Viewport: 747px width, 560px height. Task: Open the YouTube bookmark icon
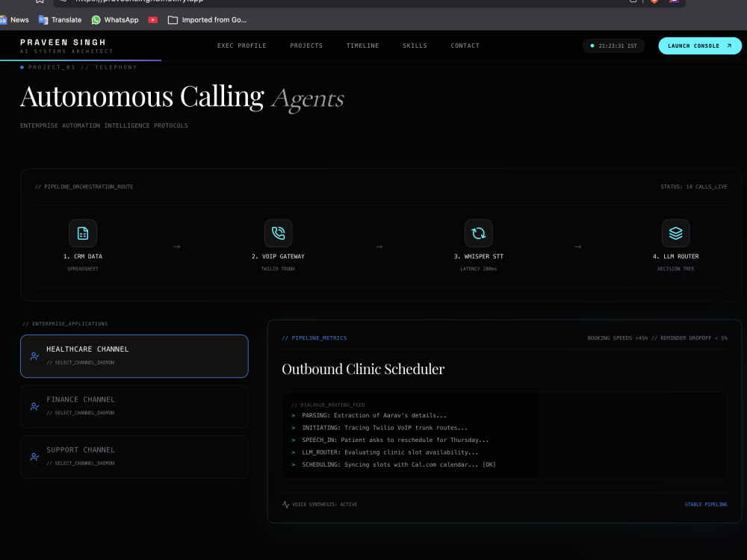[153, 20]
